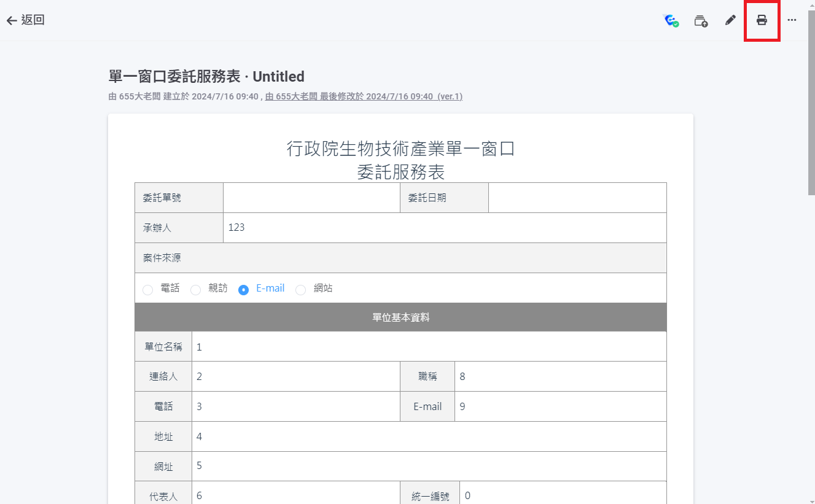The image size is (815, 504).
Task: Click the 地址 field showing 4
Action: (x=428, y=436)
